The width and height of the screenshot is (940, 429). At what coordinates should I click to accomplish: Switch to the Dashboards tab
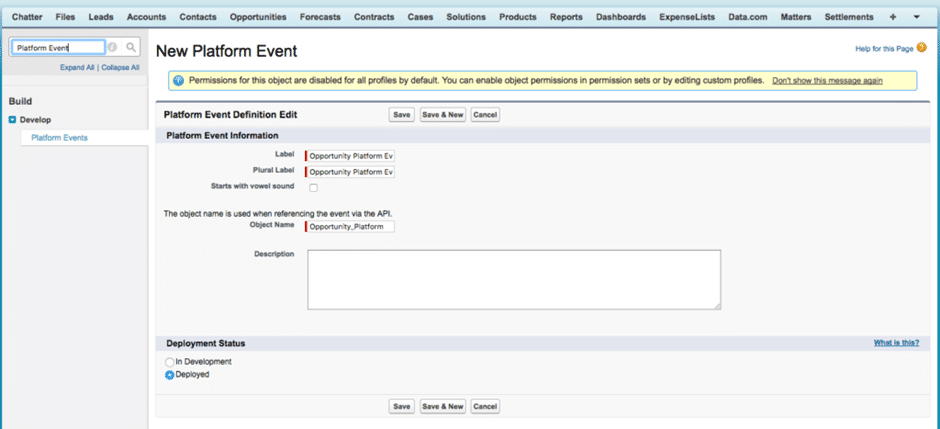621,17
